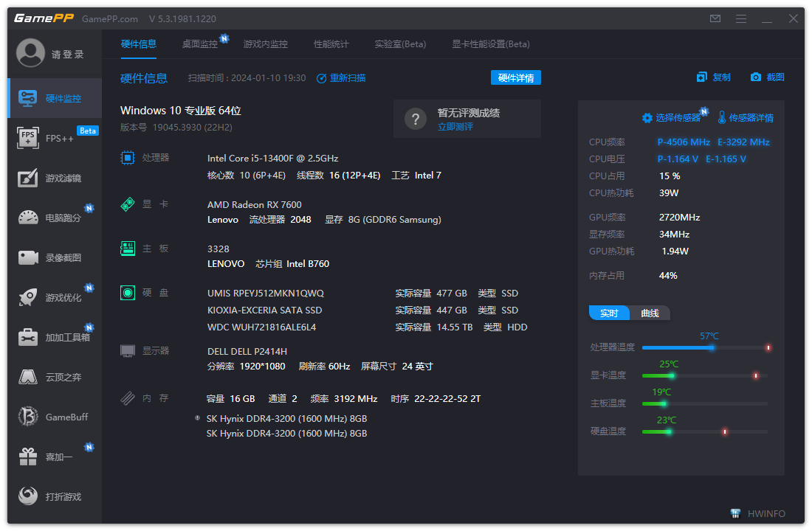Open the hamburger menu in title bar
Screen dimensions: 812x531
[741, 18]
